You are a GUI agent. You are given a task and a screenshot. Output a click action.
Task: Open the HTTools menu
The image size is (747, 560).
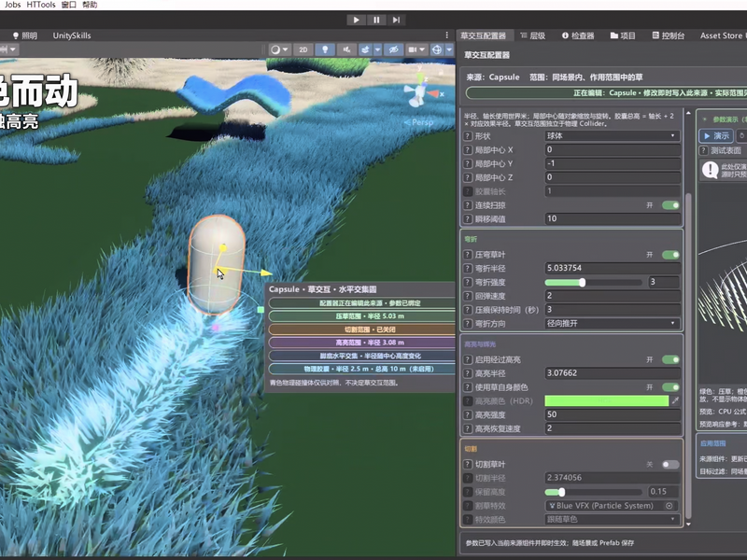[41, 5]
